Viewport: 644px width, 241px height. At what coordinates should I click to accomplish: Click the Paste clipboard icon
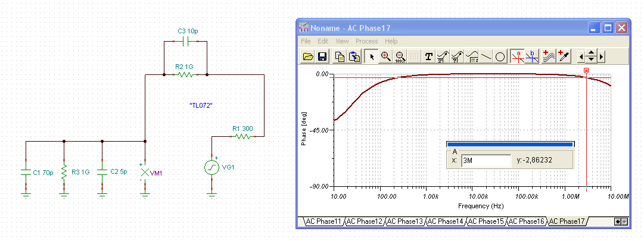(354, 57)
